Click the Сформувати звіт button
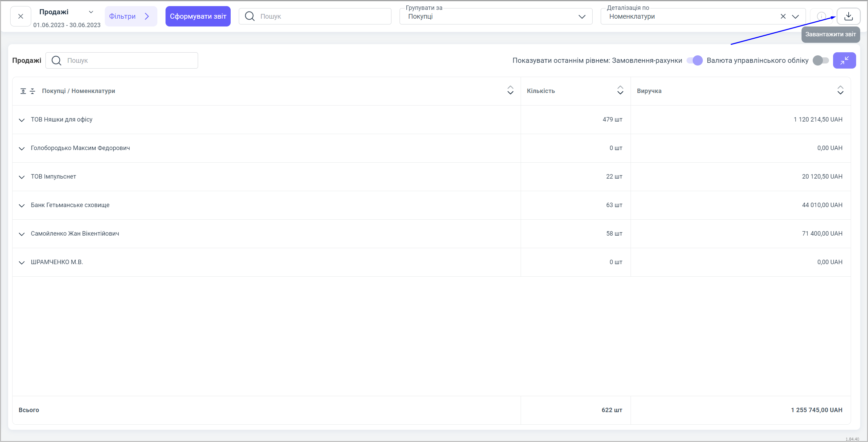 point(198,16)
